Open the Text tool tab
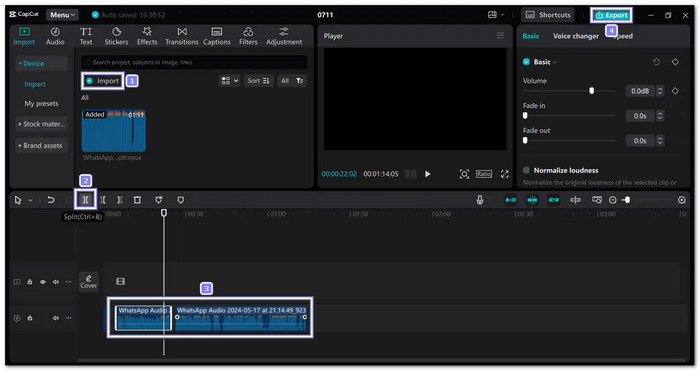Image resolution: width=700 pixels, height=371 pixels. (86, 36)
